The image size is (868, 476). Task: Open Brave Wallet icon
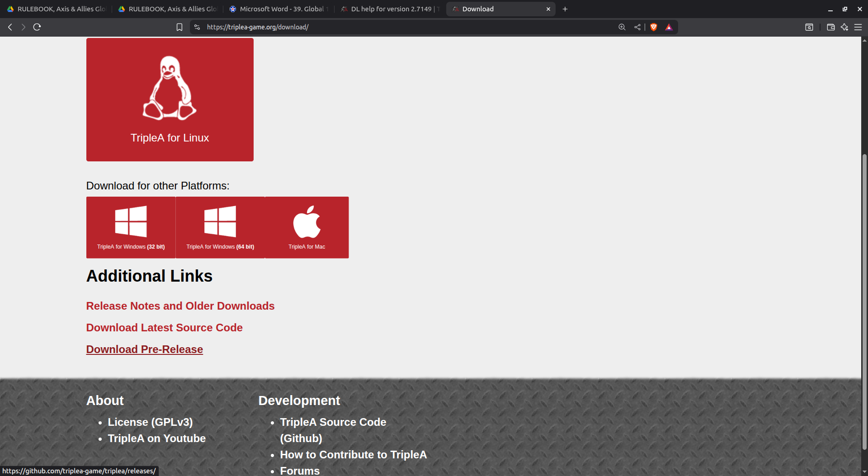pos(831,27)
